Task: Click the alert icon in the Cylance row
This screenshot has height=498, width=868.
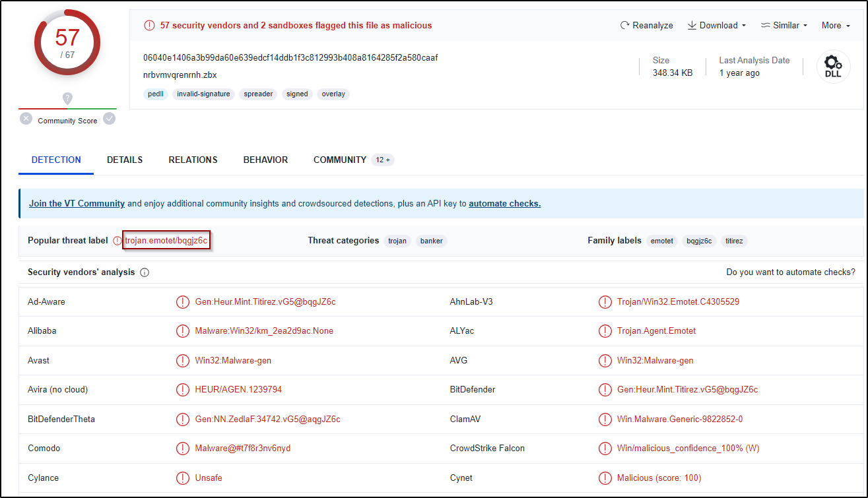Action: coord(183,478)
